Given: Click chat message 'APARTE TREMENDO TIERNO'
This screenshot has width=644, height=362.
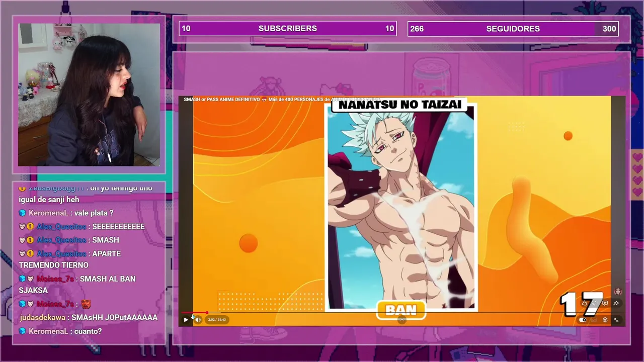Looking at the screenshot, I should 70,259.
